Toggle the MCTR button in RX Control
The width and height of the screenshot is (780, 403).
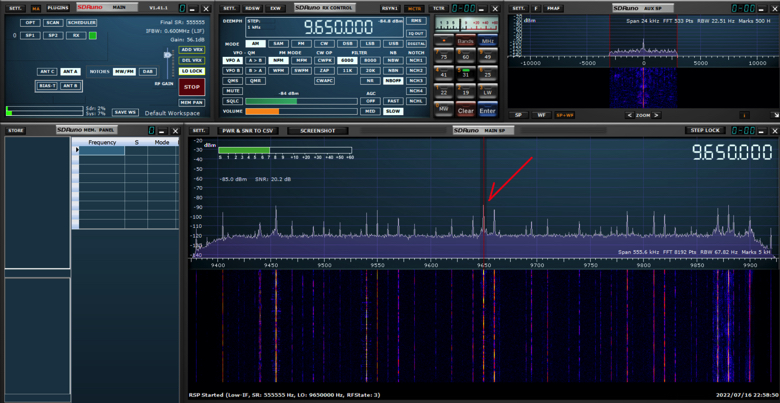pyautogui.click(x=414, y=8)
